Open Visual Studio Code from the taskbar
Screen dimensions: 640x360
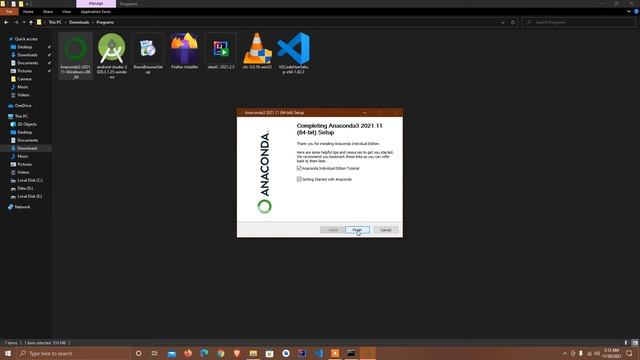click(x=319, y=353)
